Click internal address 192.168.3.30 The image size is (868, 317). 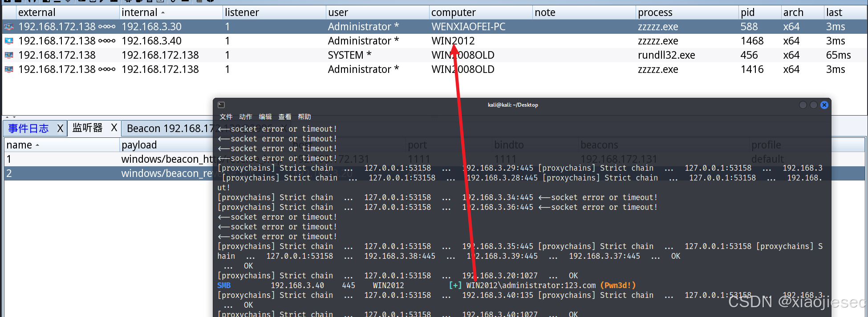151,27
